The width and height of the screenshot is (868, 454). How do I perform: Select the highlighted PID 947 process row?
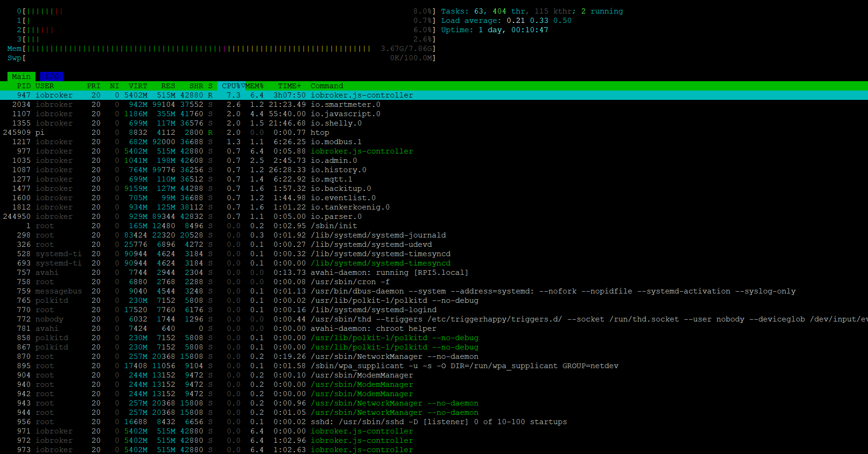click(x=434, y=95)
